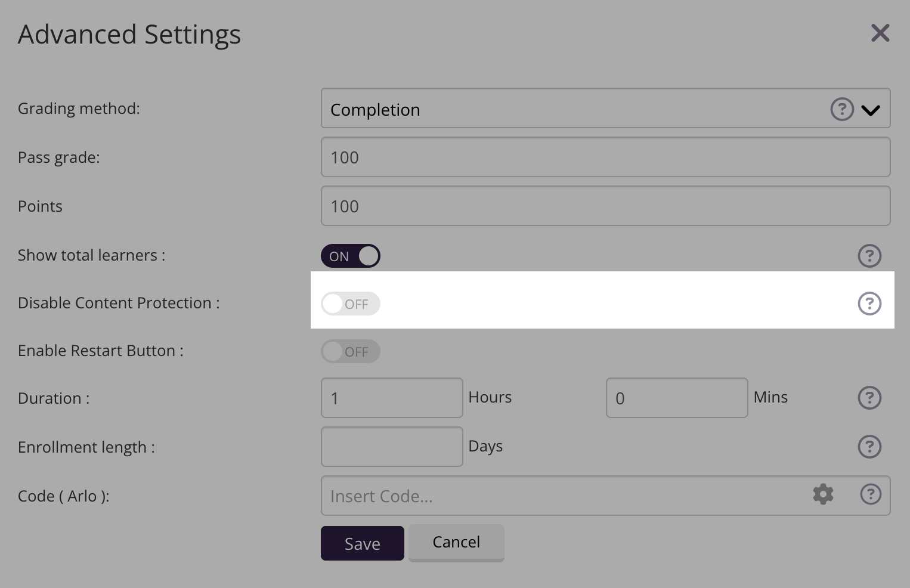Click help icon for Show total learners
Viewport: 910px width, 588px height.
869,256
